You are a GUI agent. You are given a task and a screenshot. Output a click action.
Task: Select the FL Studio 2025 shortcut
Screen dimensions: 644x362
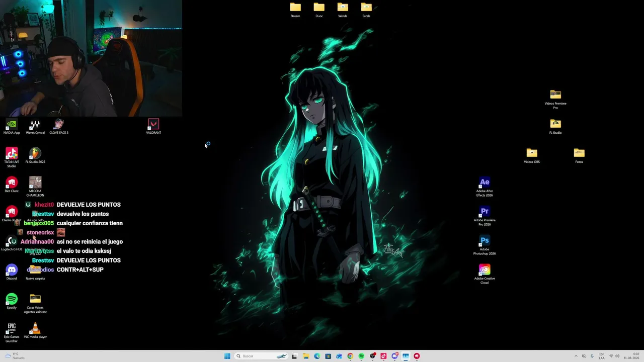[x=35, y=156]
